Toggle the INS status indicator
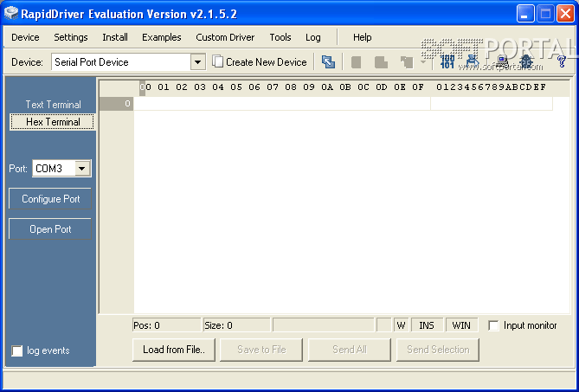Viewport: 579px width, 392px height. click(x=427, y=325)
